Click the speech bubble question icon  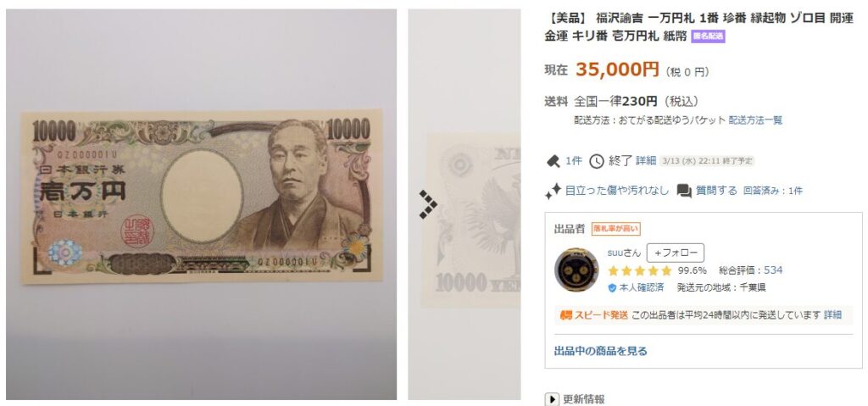[x=684, y=191]
